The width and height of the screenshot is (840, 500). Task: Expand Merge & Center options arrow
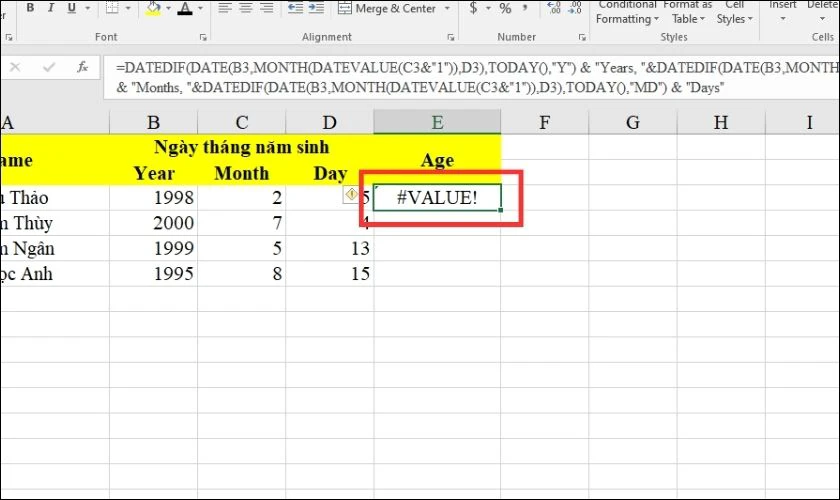[447, 8]
